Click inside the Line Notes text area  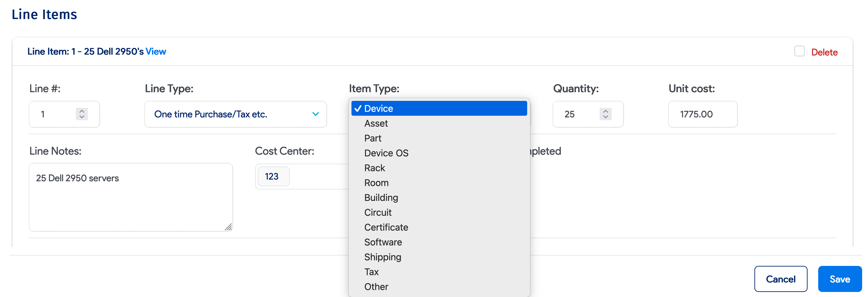131,198
